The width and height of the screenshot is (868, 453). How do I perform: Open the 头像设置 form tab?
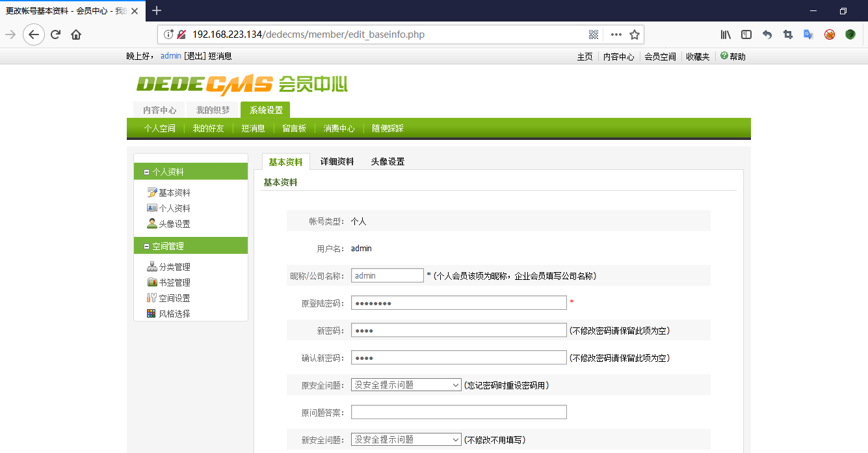click(388, 161)
